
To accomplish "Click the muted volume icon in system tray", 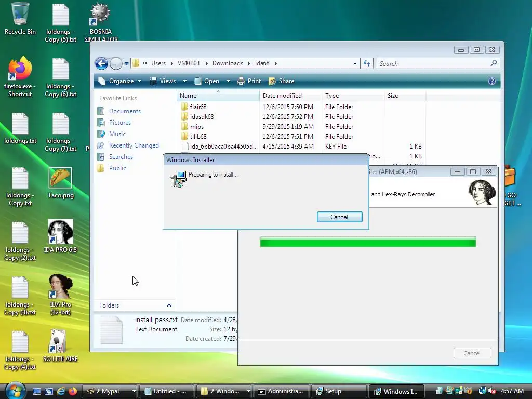I will (x=491, y=391).
